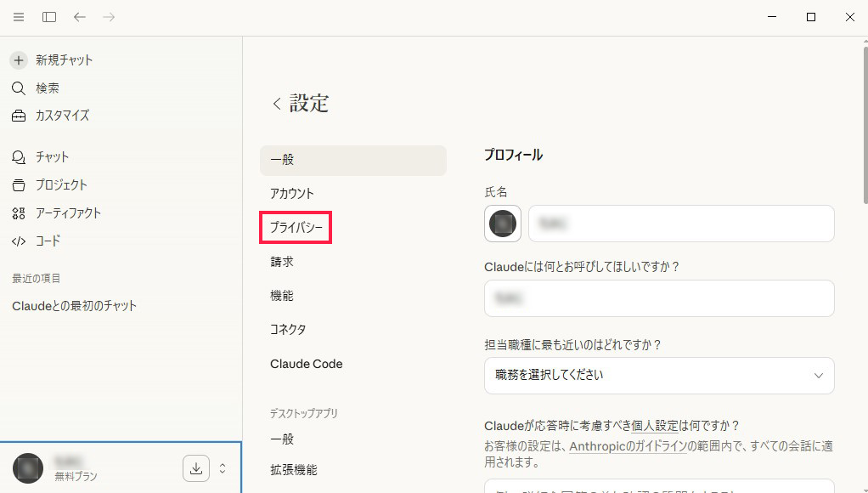The width and height of the screenshot is (868, 493).
Task: Open Claude Code settings section
Action: (x=306, y=364)
